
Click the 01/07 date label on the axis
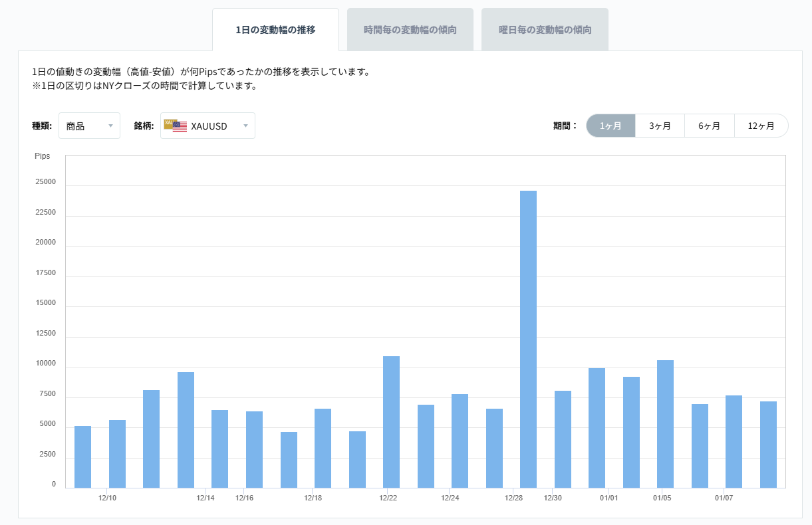click(725, 496)
